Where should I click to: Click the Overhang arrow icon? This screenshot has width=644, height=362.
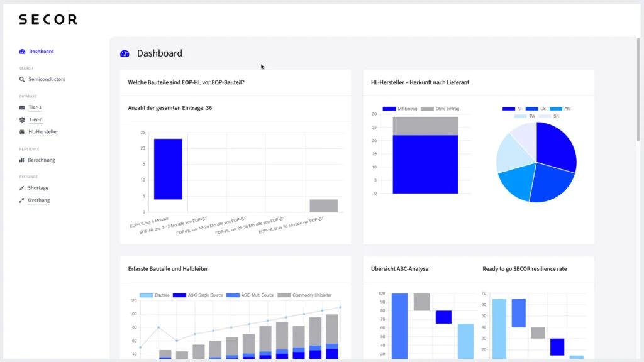pyautogui.click(x=21, y=200)
